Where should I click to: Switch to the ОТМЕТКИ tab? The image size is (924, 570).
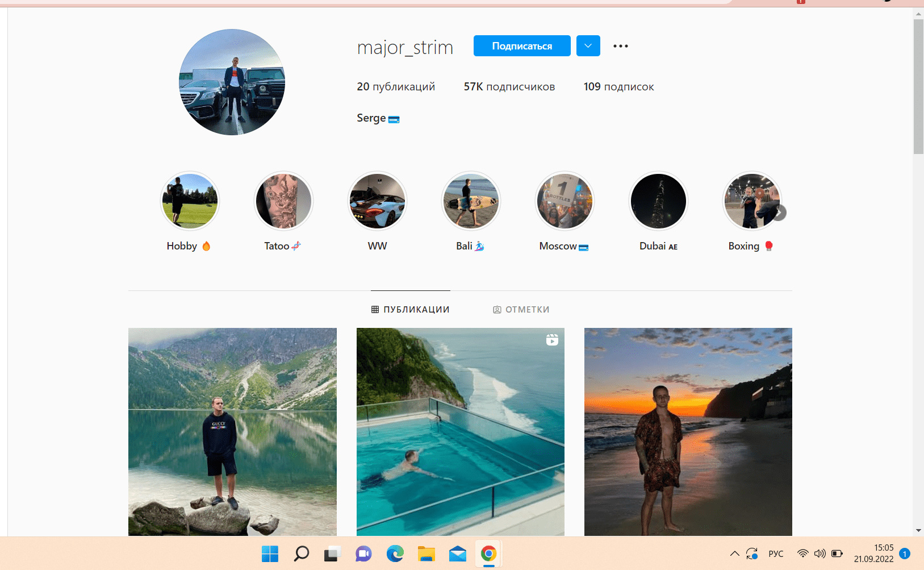pos(521,310)
